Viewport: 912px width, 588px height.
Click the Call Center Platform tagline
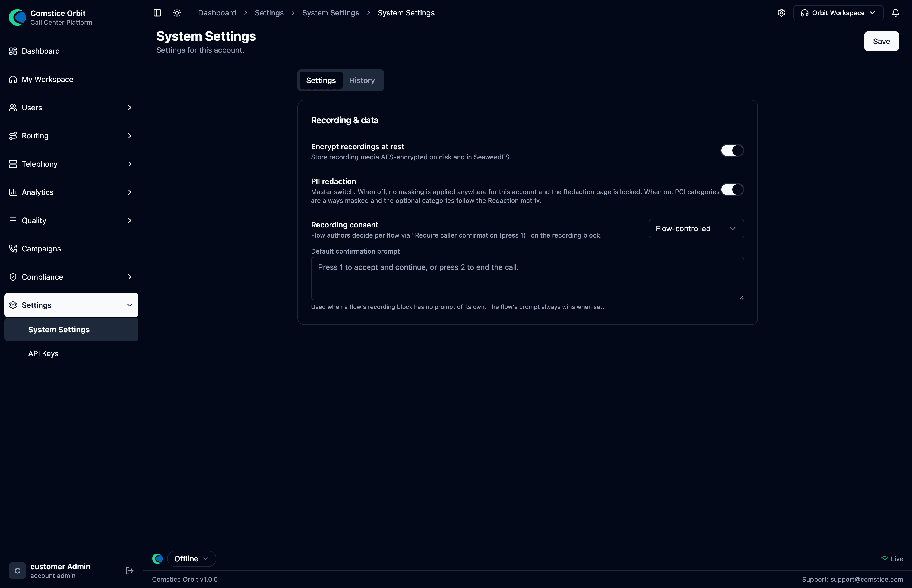pyautogui.click(x=61, y=23)
